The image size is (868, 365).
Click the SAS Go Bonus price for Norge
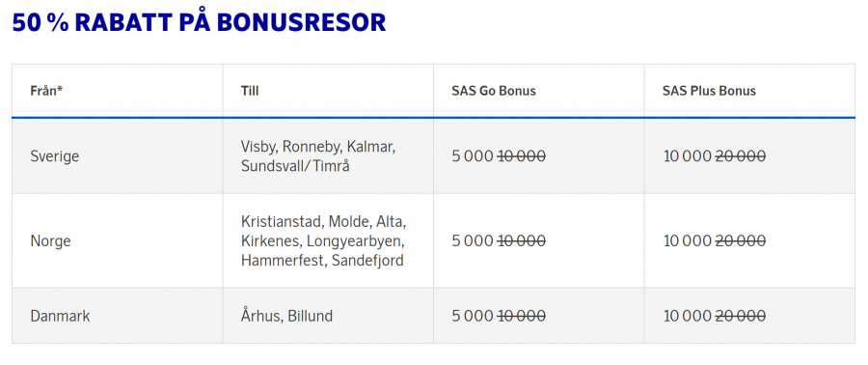(x=499, y=241)
